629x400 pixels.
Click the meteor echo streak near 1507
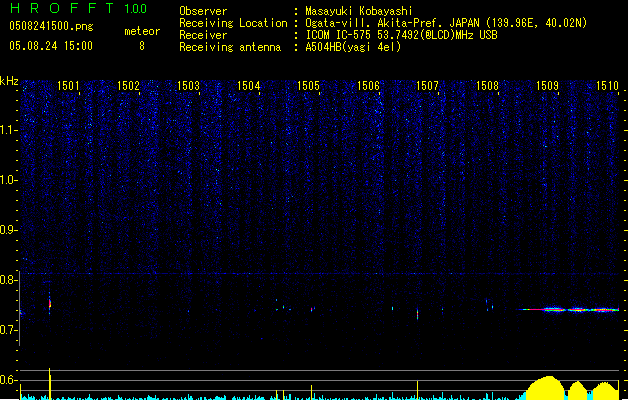pos(418,314)
